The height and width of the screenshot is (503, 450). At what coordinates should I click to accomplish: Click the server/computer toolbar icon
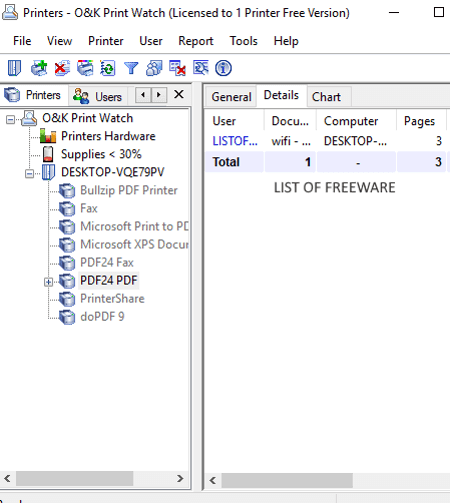(14, 68)
